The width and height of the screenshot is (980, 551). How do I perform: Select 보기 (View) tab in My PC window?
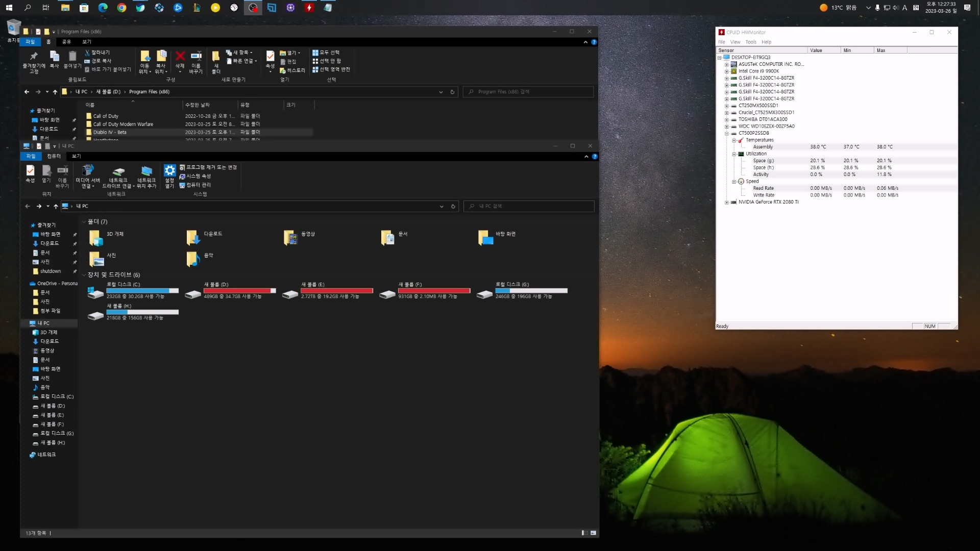pyautogui.click(x=76, y=156)
